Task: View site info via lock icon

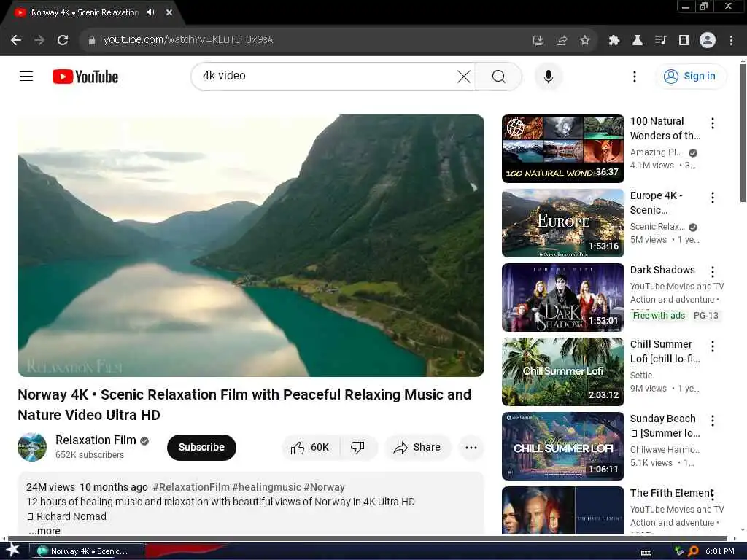Action: (x=91, y=40)
